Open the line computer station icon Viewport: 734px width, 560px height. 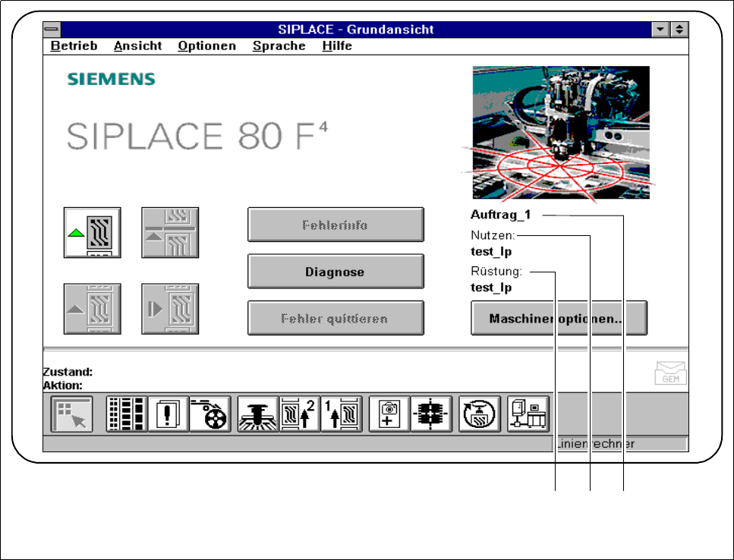pyautogui.click(x=528, y=414)
